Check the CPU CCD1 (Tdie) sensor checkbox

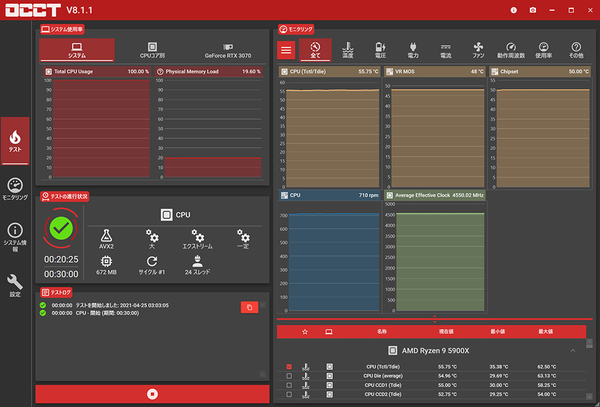click(x=289, y=385)
